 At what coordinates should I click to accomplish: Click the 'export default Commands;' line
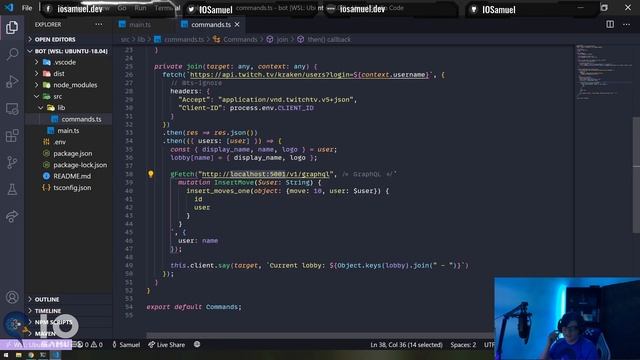pos(194,307)
